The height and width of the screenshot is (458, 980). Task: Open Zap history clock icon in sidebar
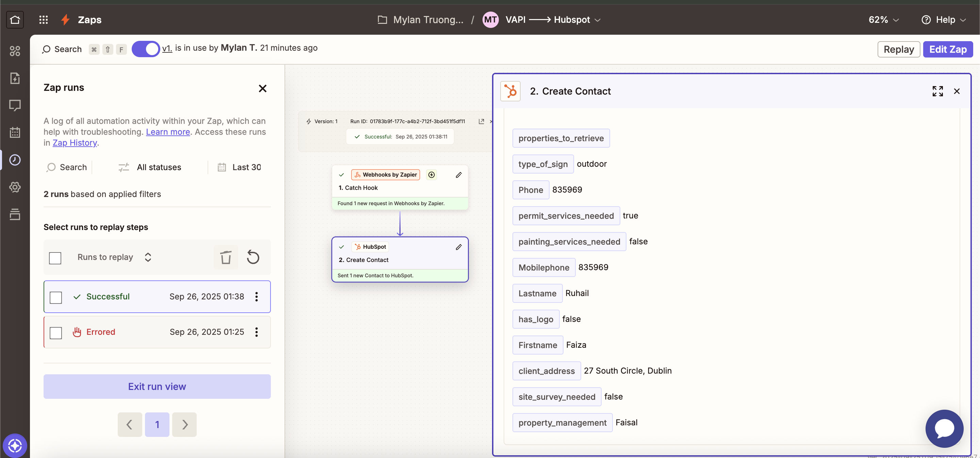[15, 160]
